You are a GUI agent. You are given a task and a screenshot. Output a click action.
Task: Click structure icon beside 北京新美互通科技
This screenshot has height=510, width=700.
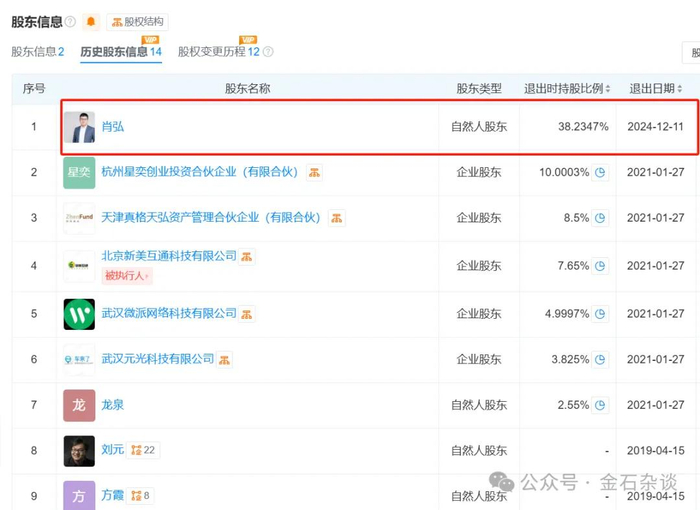[246, 257]
